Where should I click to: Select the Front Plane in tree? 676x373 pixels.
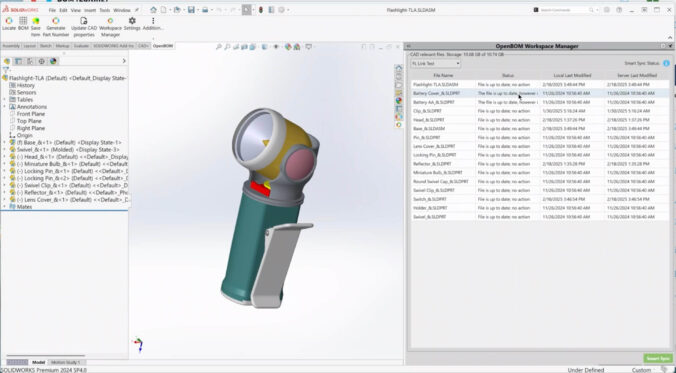tap(31, 114)
